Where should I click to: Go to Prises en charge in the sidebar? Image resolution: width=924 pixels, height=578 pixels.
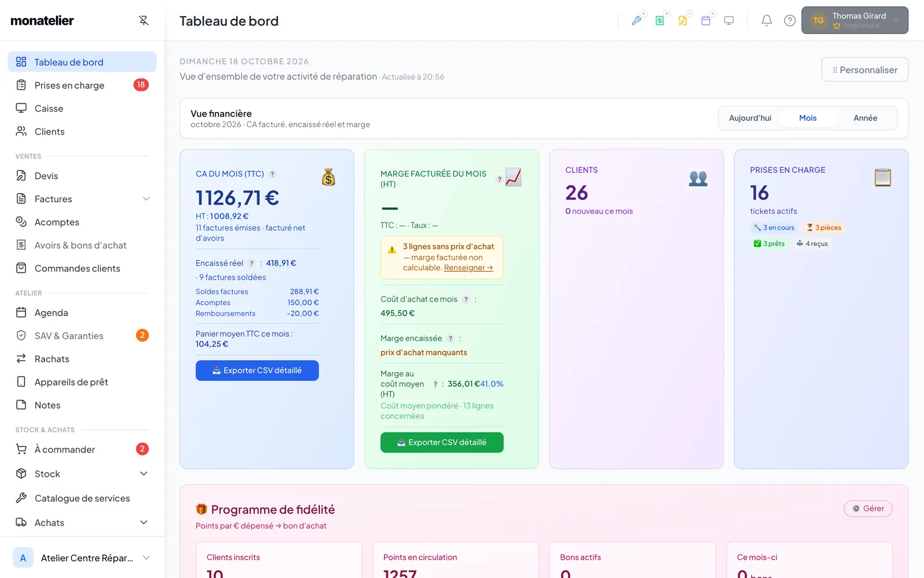click(82, 85)
